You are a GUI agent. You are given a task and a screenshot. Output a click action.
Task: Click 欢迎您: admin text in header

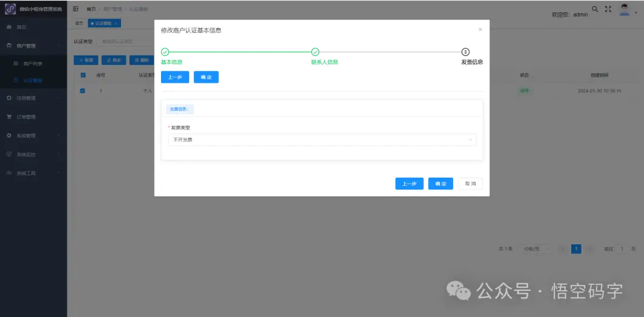[569, 14]
